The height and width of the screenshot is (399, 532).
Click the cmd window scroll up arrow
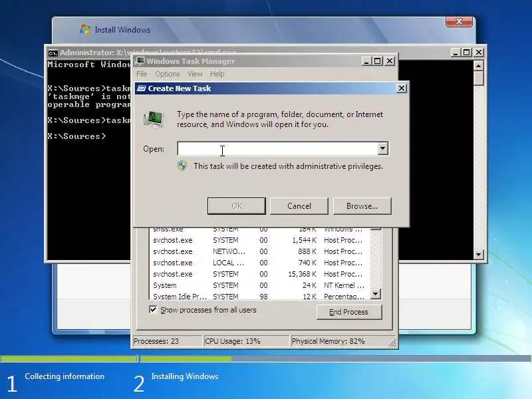(x=478, y=66)
